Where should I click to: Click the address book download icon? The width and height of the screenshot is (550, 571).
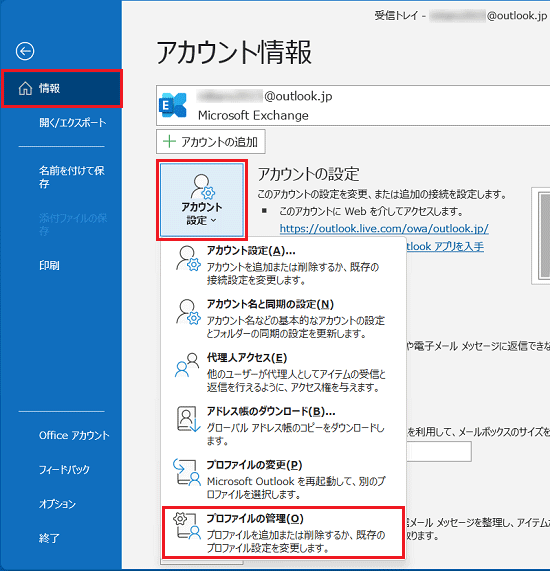(x=188, y=419)
